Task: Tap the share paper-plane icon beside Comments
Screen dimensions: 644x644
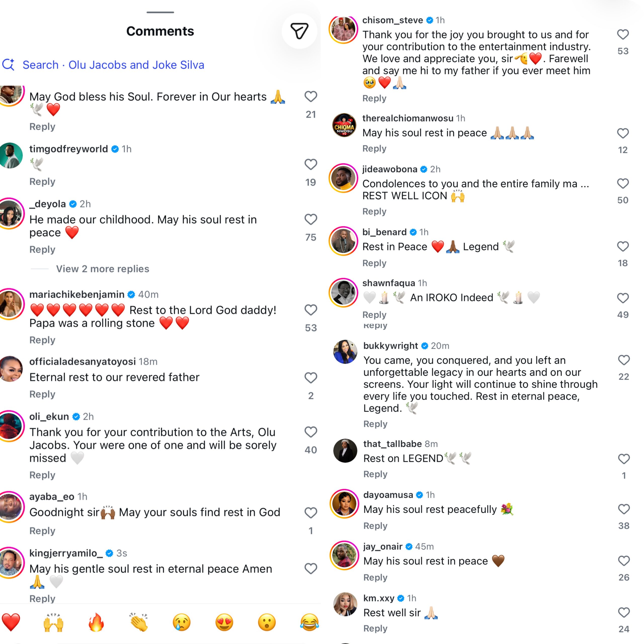Action: [299, 31]
